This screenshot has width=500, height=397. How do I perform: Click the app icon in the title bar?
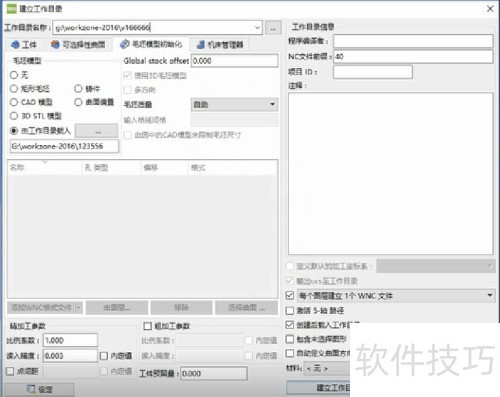(11, 9)
